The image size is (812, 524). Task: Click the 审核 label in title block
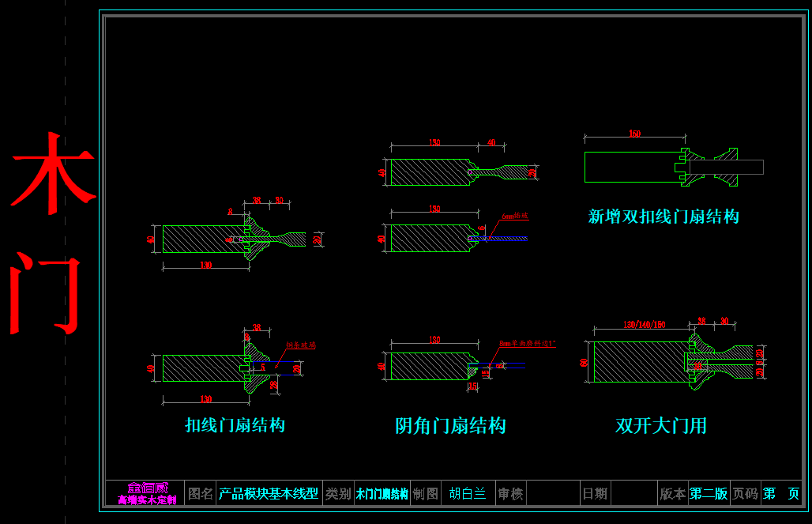pyautogui.click(x=510, y=494)
